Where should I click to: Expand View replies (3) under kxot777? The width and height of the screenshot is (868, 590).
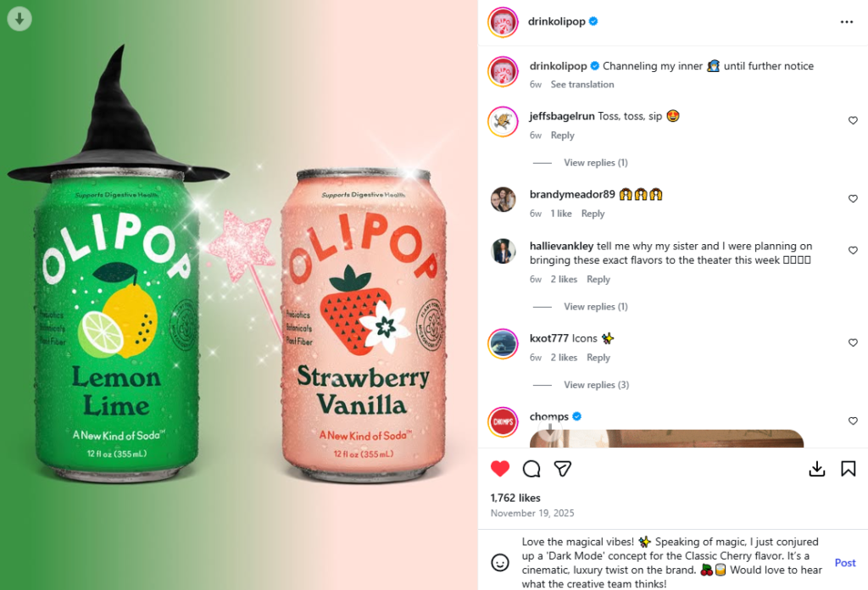pyautogui.click(x=596, y=385)
